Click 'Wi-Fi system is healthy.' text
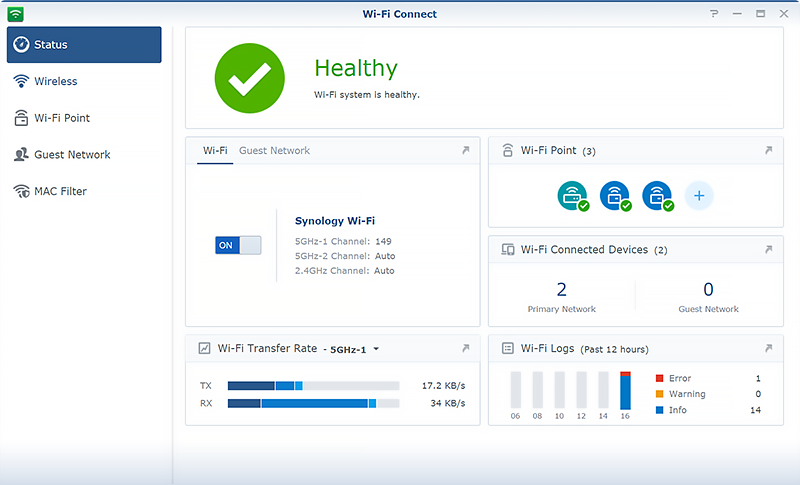Image resolution: width=800 pixels, height=485 pixels. coord(367,95)
